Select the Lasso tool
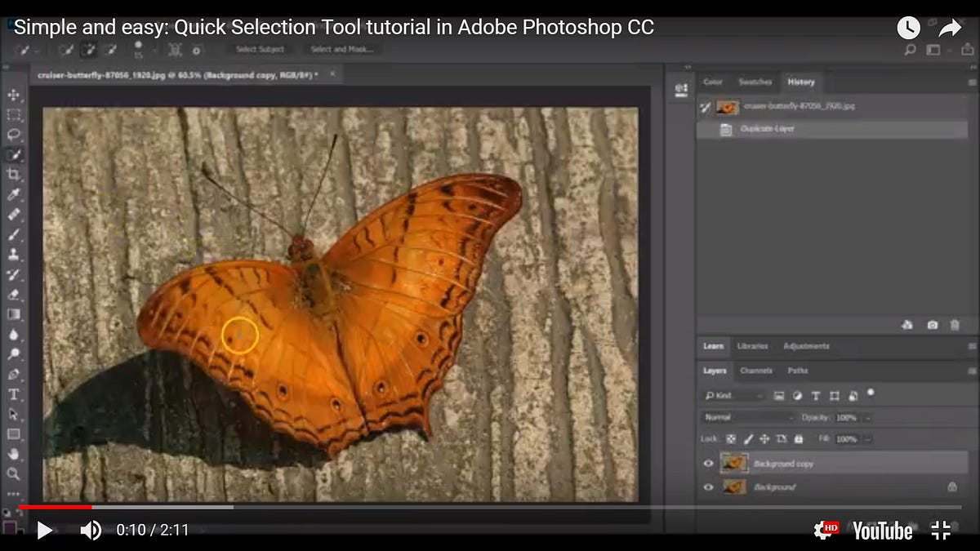 [x=14, y=135]
